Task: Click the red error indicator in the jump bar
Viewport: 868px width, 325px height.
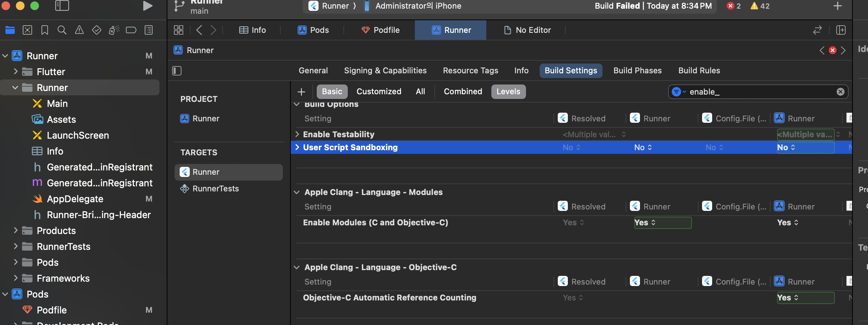Action: pos(833,50)
